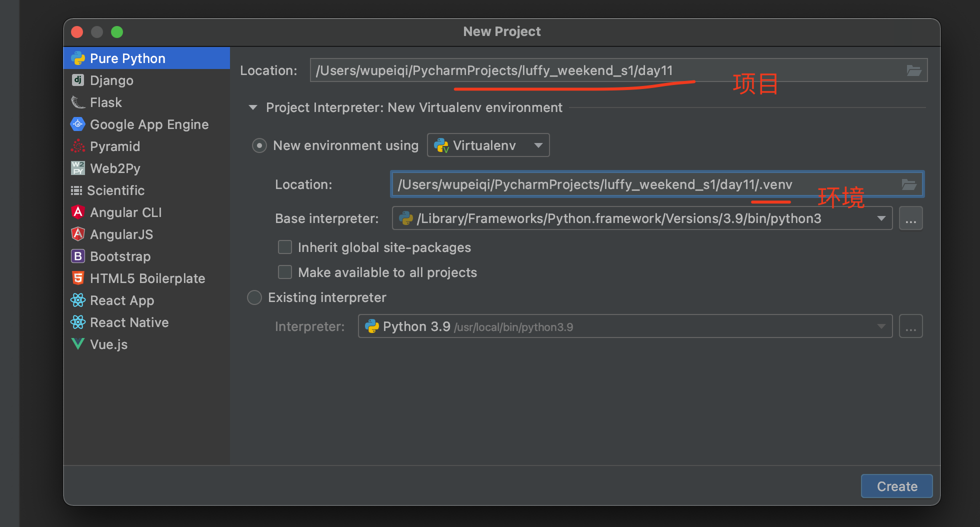Choose Scientific project type icon
The width and height of the screenshot is (980, 527).
coord(76,190)
